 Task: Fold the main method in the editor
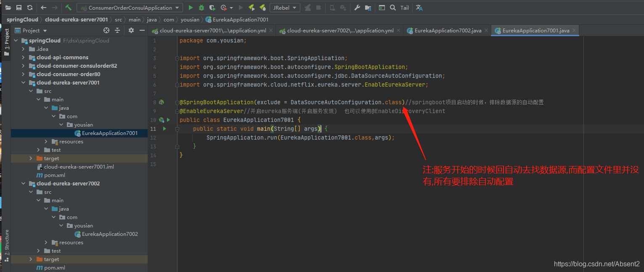coord(177,129)
